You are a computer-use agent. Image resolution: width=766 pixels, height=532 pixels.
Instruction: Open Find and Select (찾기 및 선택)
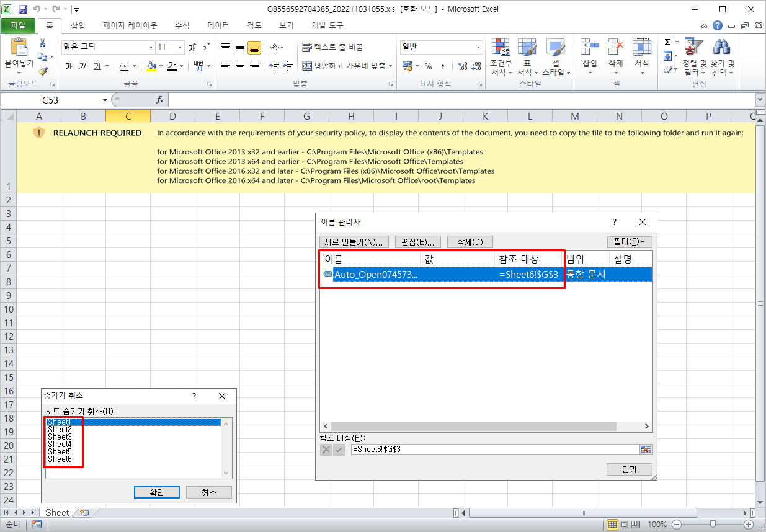point(722,57)
